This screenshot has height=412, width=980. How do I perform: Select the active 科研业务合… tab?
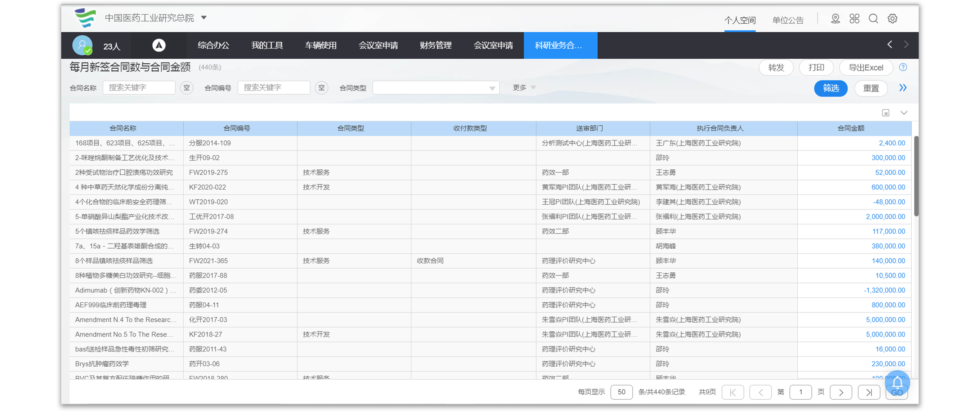click(560, 45)
